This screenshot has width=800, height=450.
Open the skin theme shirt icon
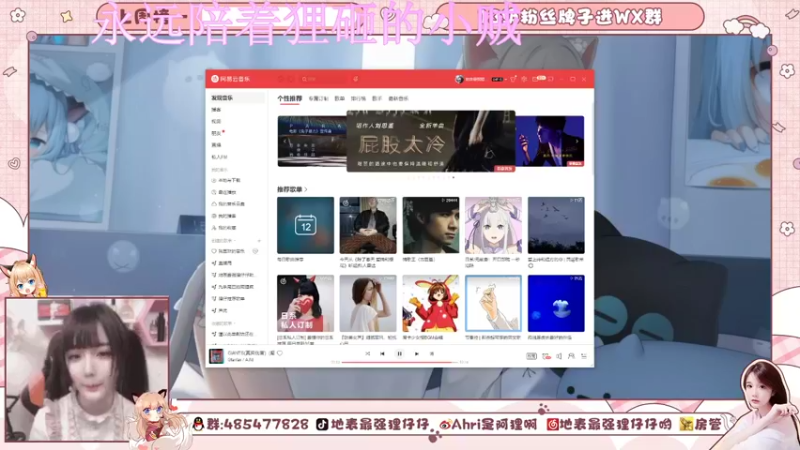click(x=513, y=79)
